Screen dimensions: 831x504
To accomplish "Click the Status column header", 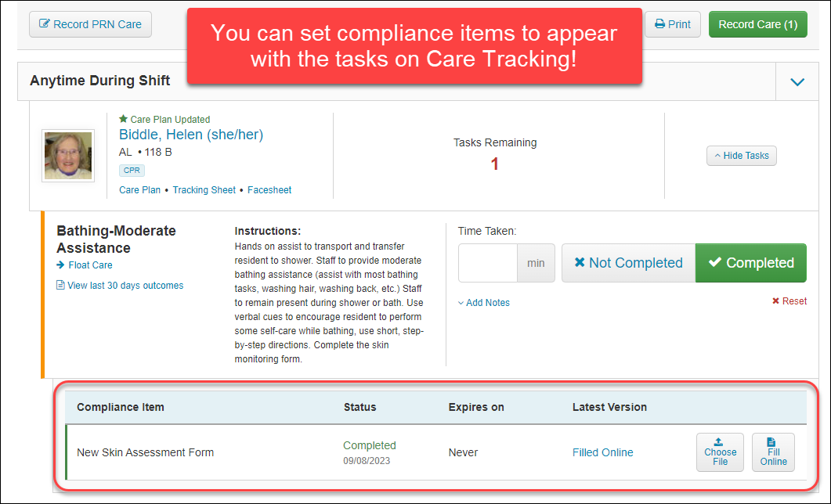I will pos(359,407).
